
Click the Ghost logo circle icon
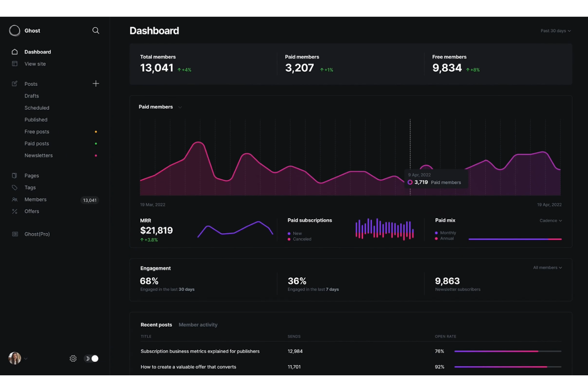pos(15,31)
